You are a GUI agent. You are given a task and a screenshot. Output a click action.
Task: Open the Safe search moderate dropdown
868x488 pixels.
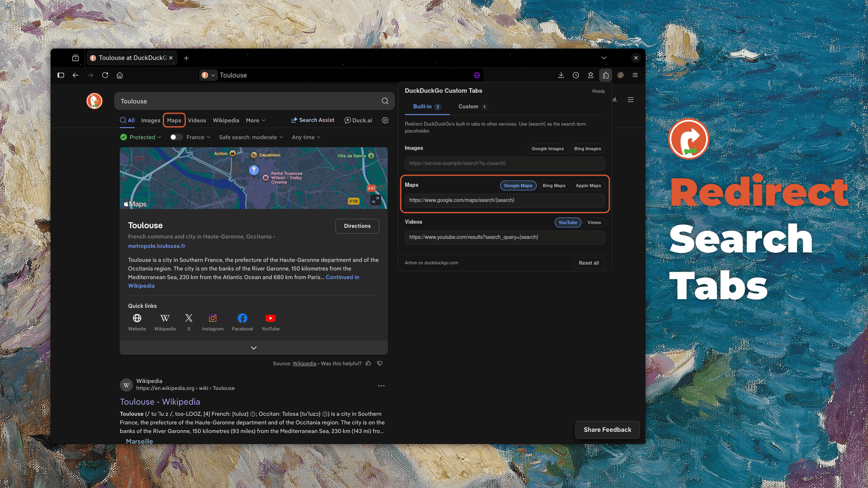coord(251,137)
